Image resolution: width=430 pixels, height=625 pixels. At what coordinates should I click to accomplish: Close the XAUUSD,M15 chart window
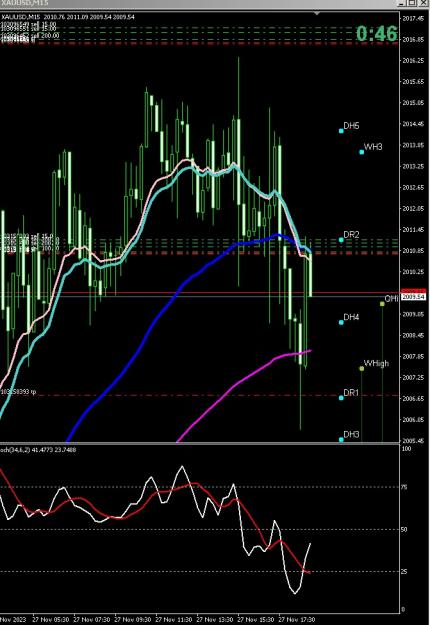pos(423,3)
